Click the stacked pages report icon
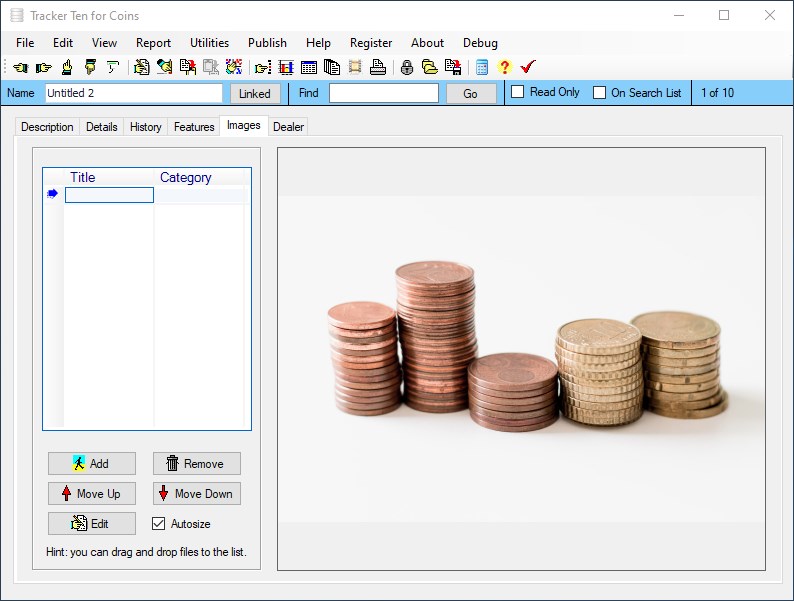794x601 pixels. tap(332, 67)
